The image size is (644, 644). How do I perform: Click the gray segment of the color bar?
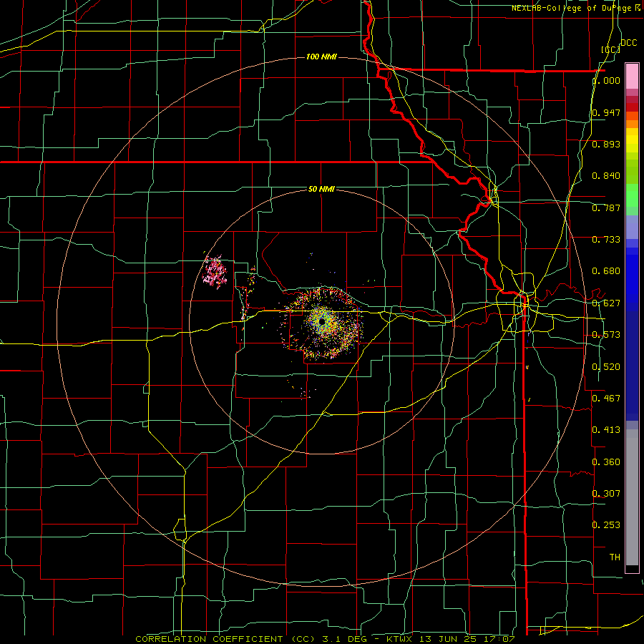(x=632, y=497)
